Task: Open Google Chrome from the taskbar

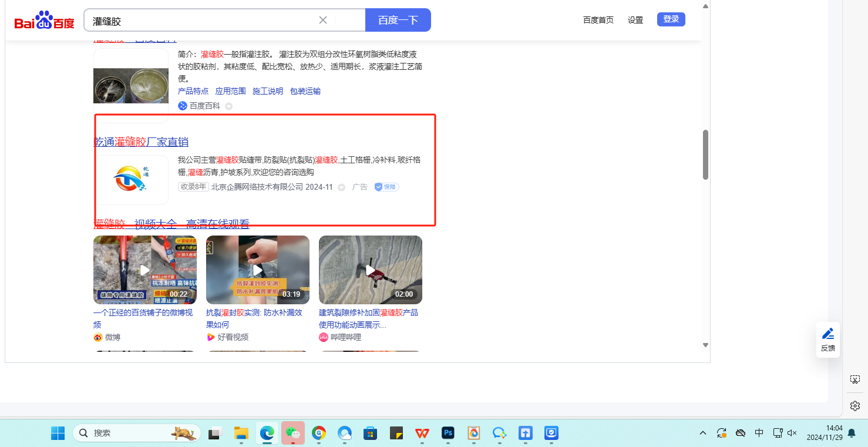Action: pyautogui.click(x=319, y=433)
